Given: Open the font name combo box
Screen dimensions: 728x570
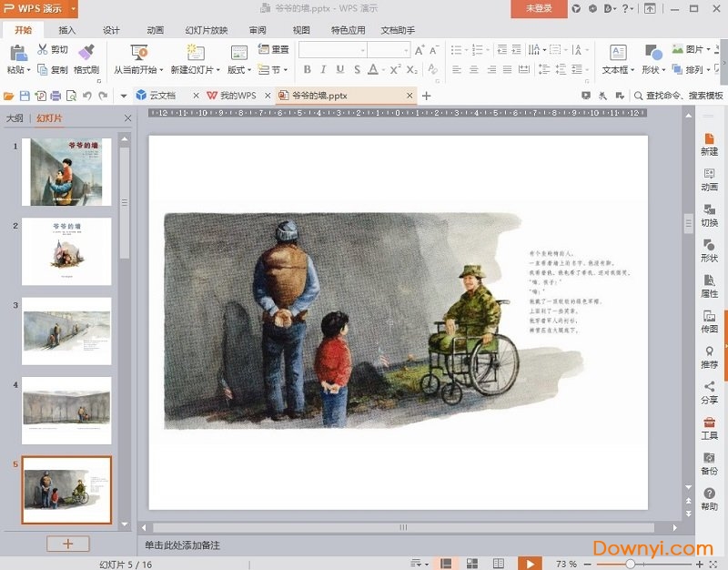Looking at the screenshot, I should (x=332, y=50).
